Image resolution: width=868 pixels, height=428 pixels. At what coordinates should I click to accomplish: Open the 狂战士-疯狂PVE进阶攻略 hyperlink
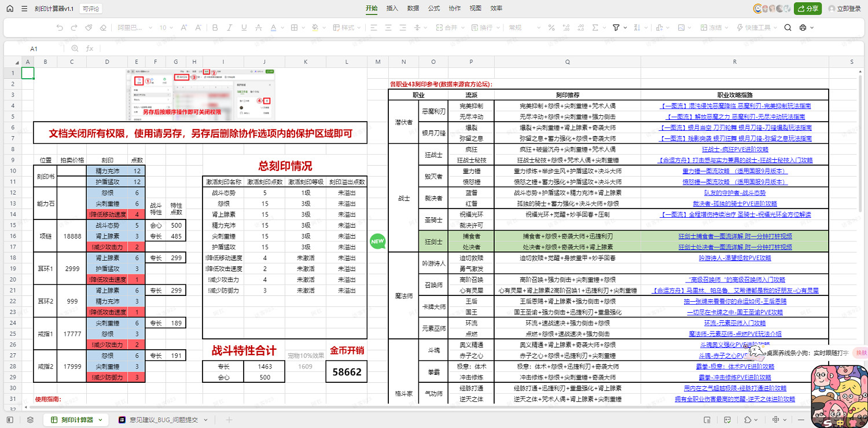point(734,149)
